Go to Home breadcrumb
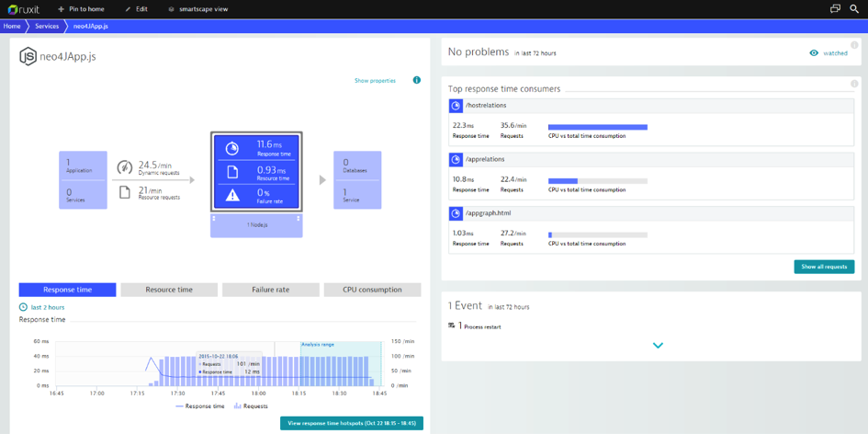This screenshot has width=868, height=434. (12, 26)
